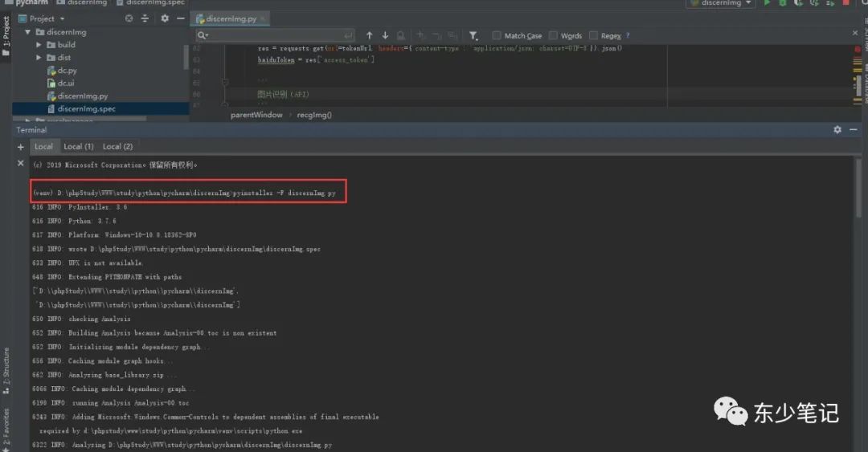Toggle code fold marker near line 65
Image resolution: width=868 pixels, height=452 pixels.
225,82
